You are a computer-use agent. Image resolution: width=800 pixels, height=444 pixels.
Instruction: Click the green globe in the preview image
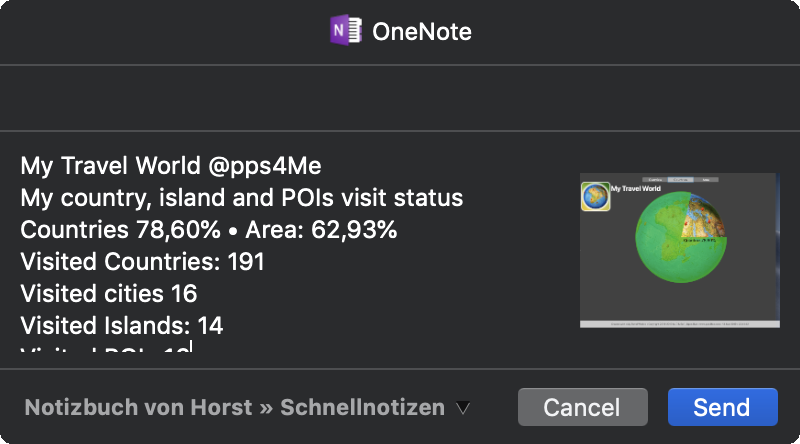[x=681, y=237]
